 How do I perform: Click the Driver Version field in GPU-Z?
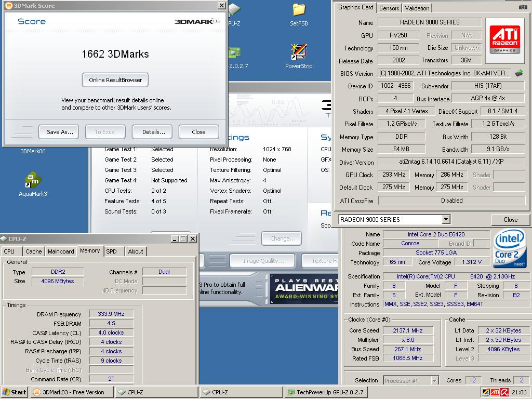pyautogui.click(x=451, y=162)
